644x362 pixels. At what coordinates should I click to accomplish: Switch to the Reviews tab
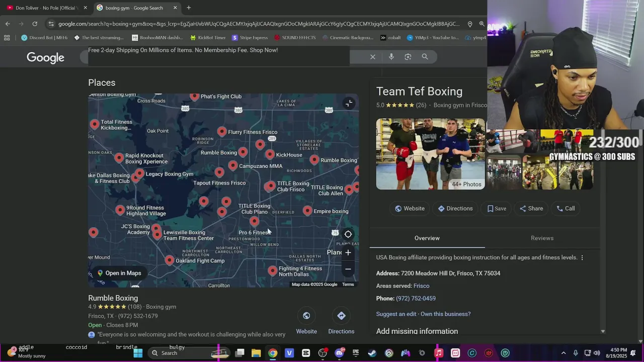(542, 238)
